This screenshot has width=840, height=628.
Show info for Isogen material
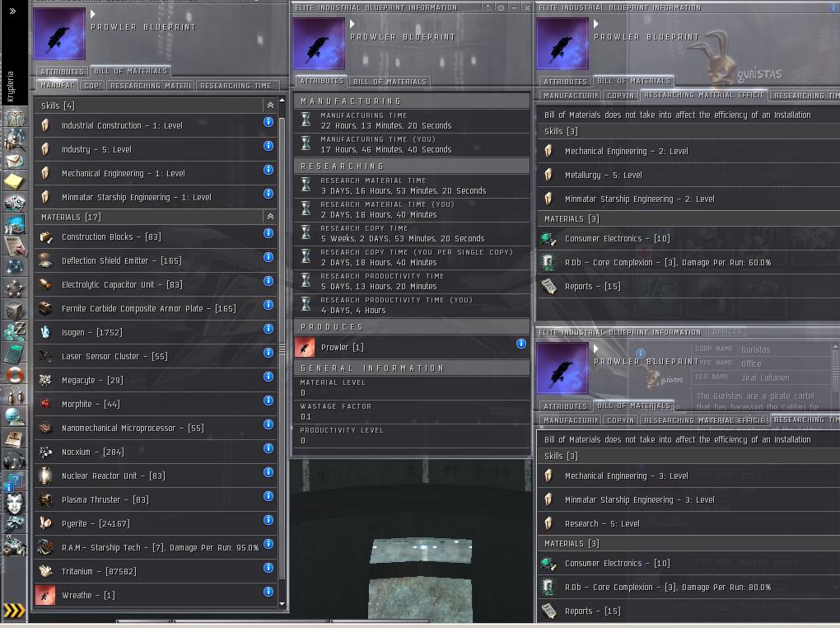point(268,329)
